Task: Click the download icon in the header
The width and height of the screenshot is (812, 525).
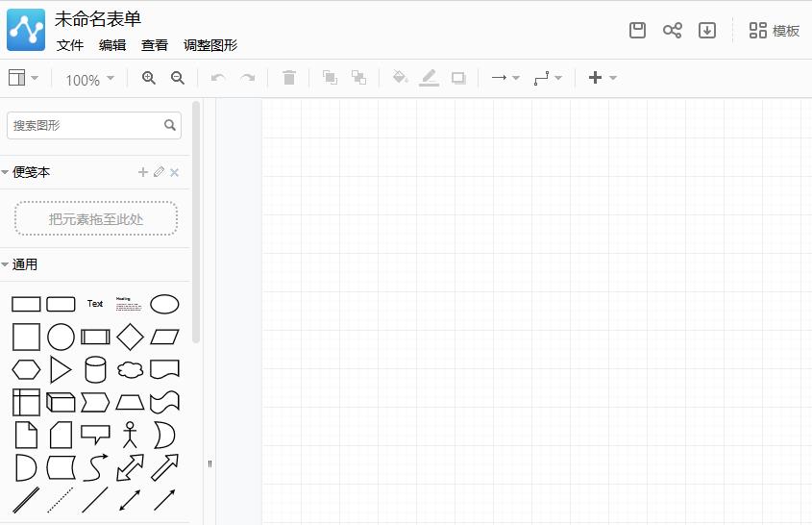Action: (707, 31)
